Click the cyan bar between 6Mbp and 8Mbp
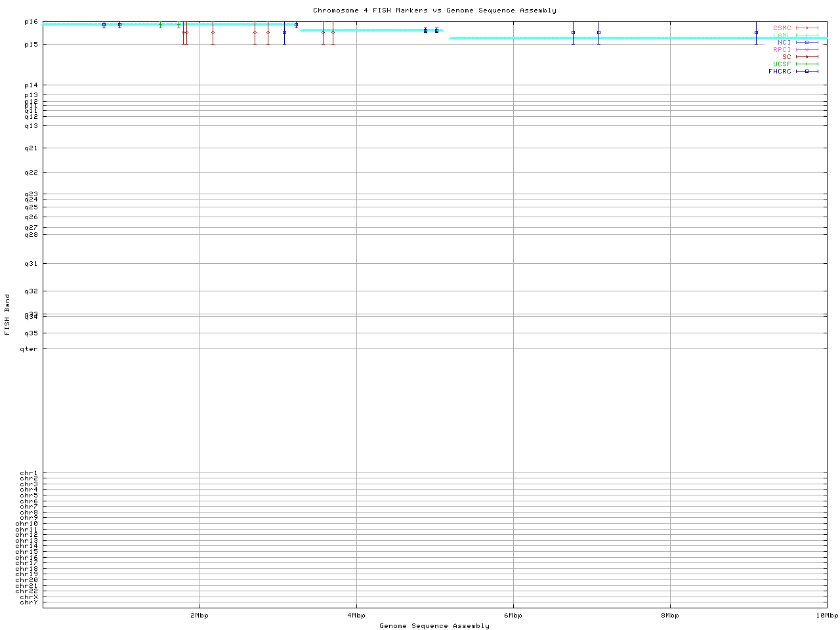 point(591,38)
